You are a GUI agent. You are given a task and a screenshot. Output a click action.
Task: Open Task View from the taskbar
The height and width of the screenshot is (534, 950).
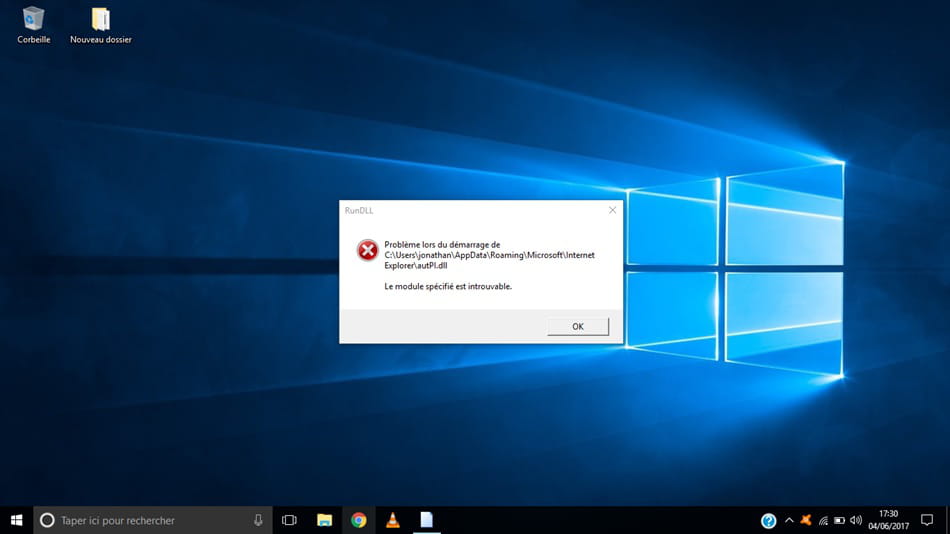coord(290,520)
